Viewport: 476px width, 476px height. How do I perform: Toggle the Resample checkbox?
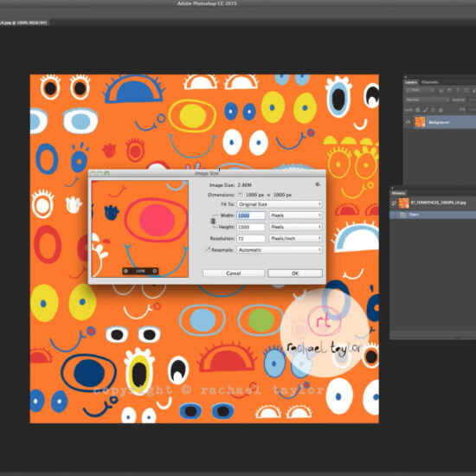click(x=209, y=250)
